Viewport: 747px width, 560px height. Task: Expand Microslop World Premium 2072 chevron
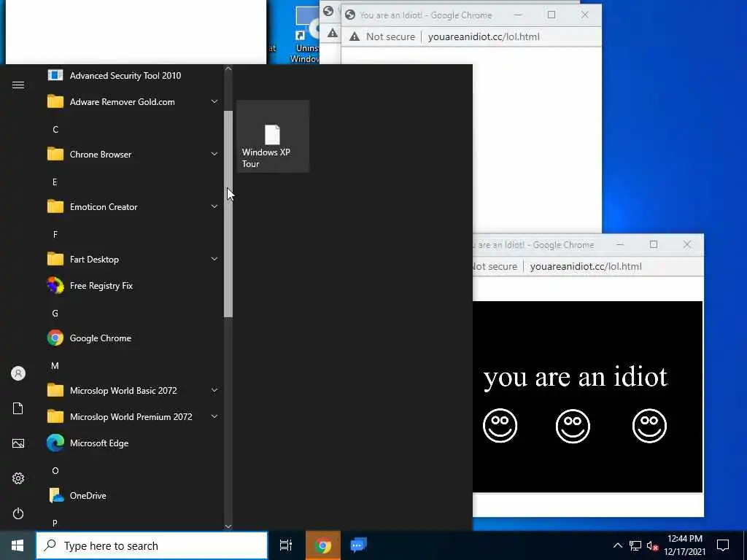tap(214, 416)
